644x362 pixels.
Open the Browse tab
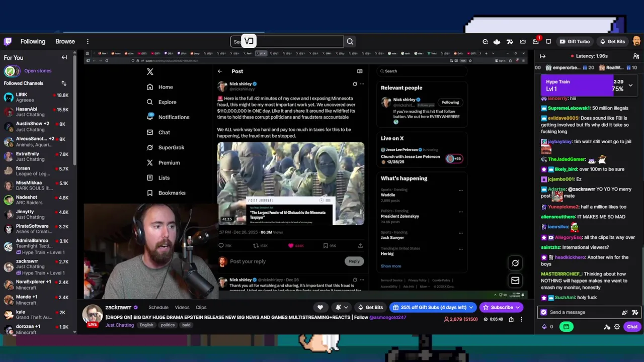click(65, 42)
